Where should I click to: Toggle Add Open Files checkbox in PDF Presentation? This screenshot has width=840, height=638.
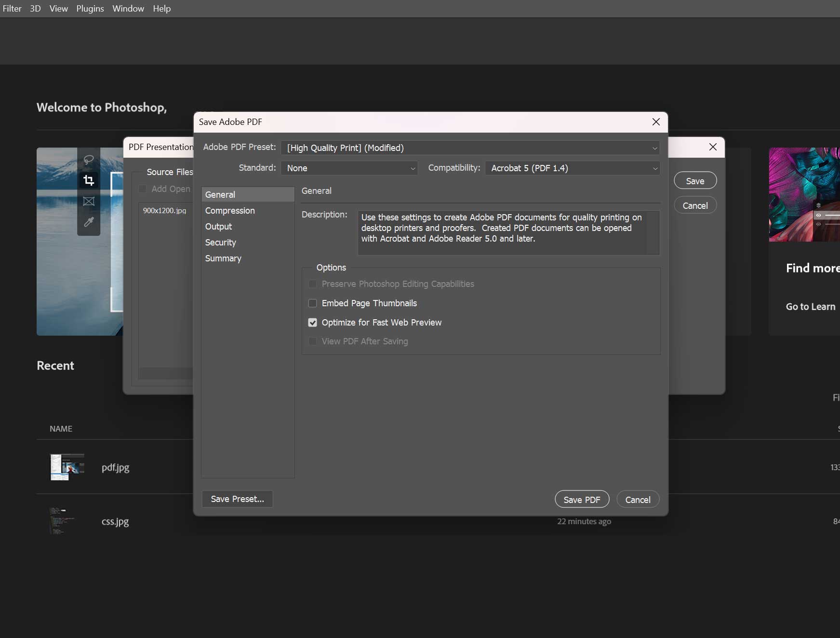[143, 189]
